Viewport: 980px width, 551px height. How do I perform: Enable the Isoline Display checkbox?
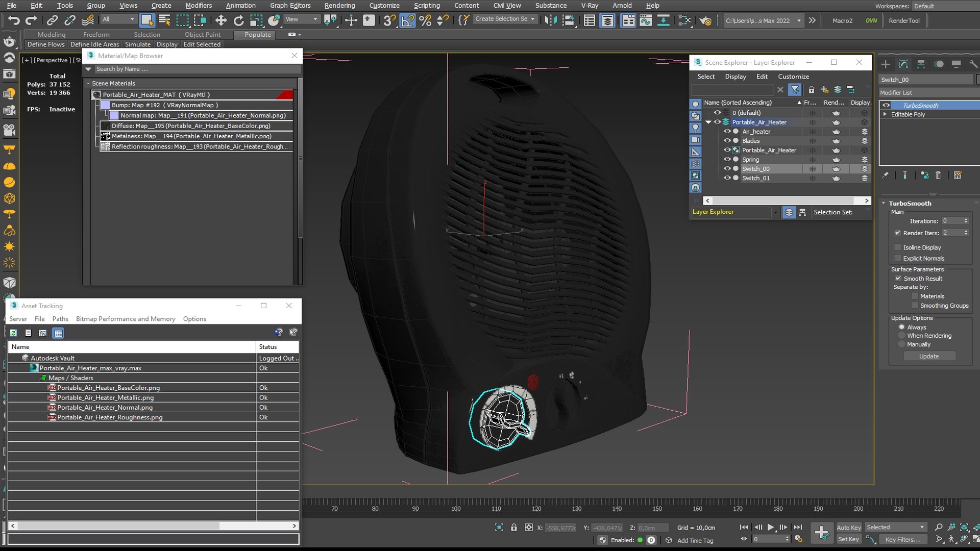[898, 247]
